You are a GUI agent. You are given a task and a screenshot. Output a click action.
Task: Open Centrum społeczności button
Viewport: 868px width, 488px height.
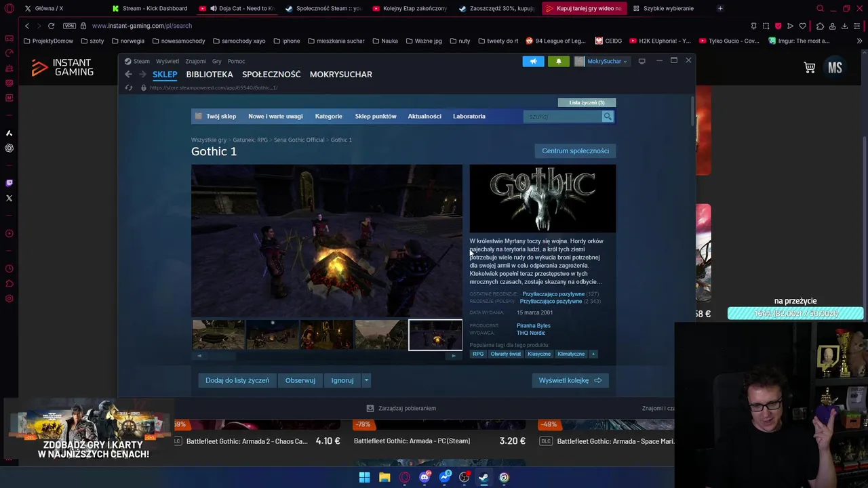click(x=575, y=150)
